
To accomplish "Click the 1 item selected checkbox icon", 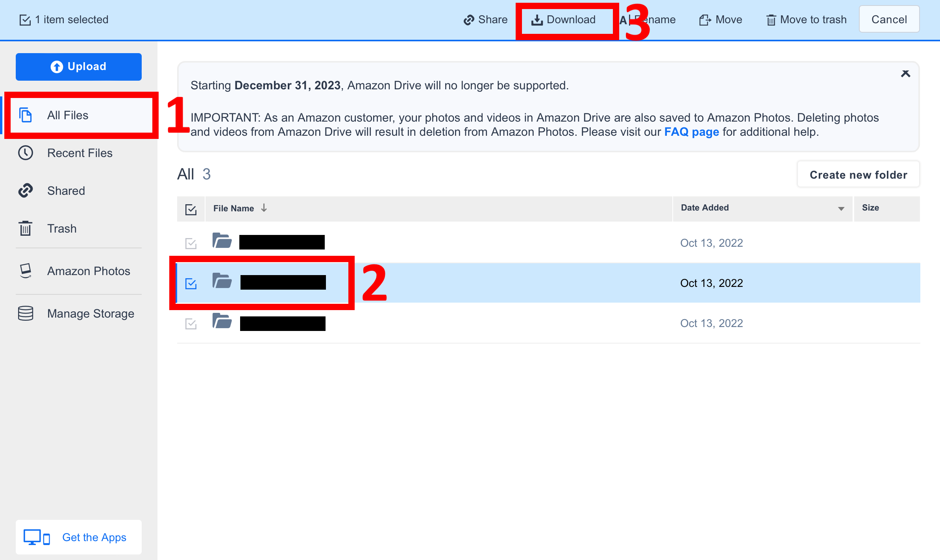I will [x=25, y=20].
